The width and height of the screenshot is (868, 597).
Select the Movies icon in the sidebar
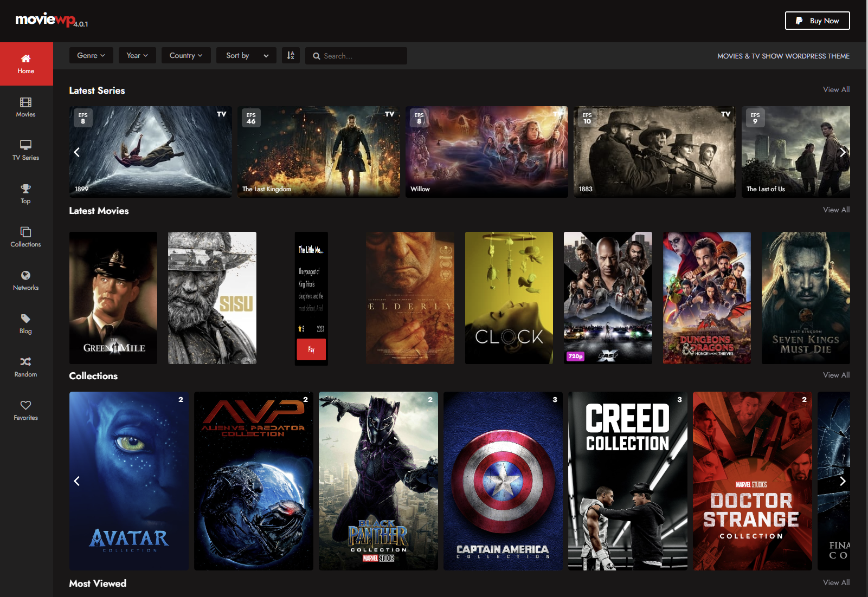(25, 107)
